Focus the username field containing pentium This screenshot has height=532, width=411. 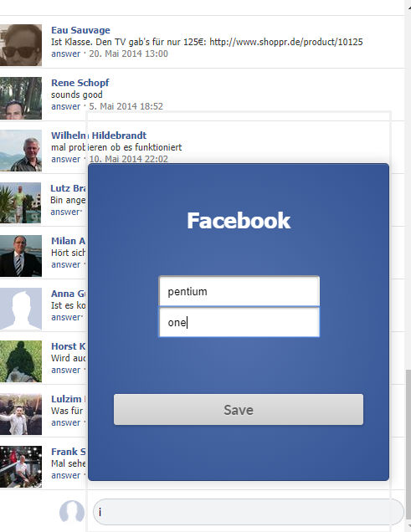pos(239,291)
